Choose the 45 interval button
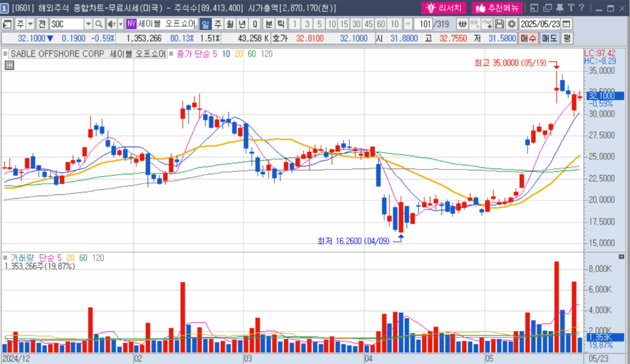The image size is (630, 364). [369, 24]
